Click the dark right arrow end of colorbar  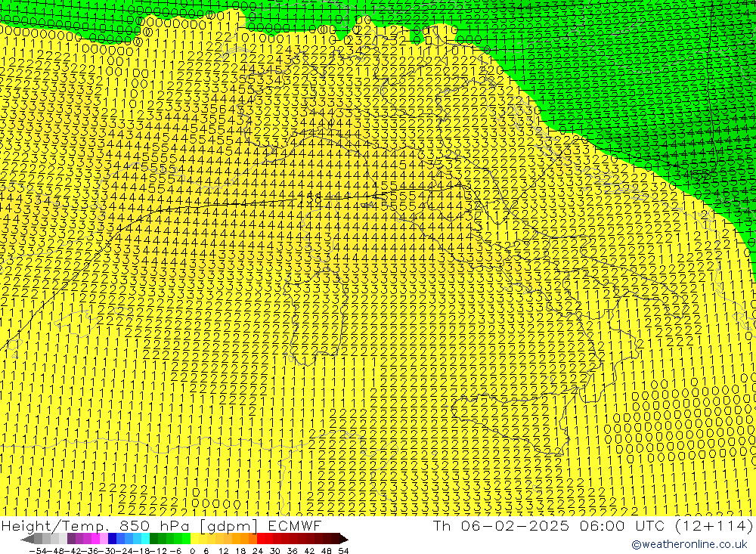[344, 539]
